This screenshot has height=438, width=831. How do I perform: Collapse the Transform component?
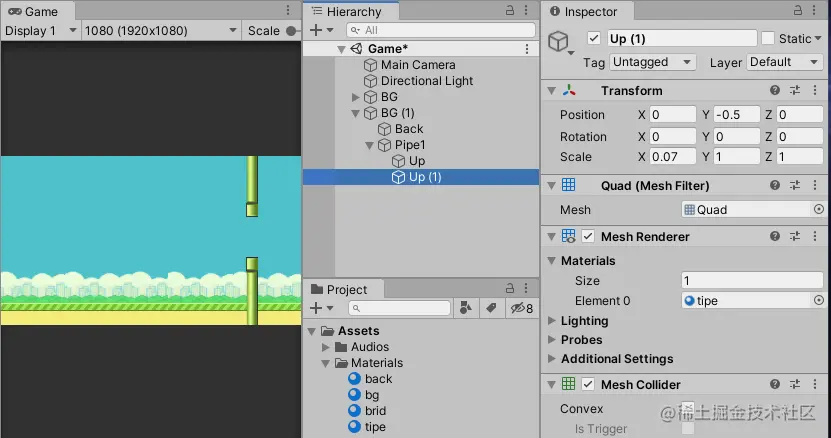pyautogui.click(x=552, y=91)
